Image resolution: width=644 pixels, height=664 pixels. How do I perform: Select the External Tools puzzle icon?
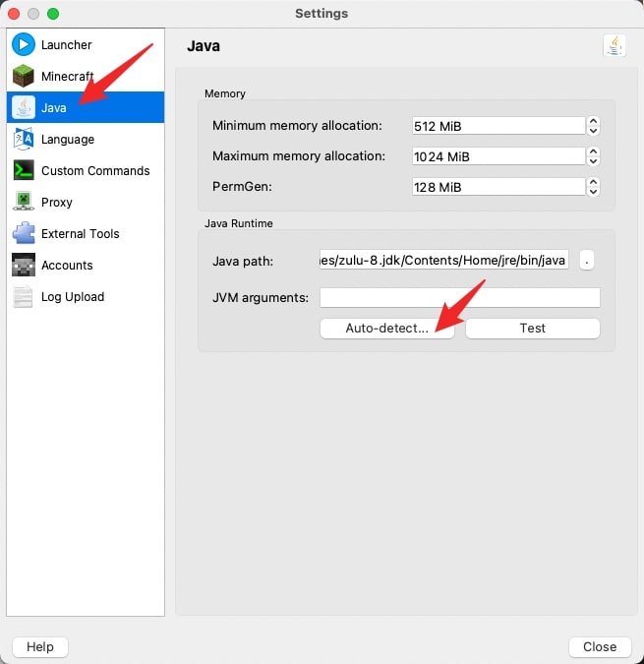pos(24,233)
